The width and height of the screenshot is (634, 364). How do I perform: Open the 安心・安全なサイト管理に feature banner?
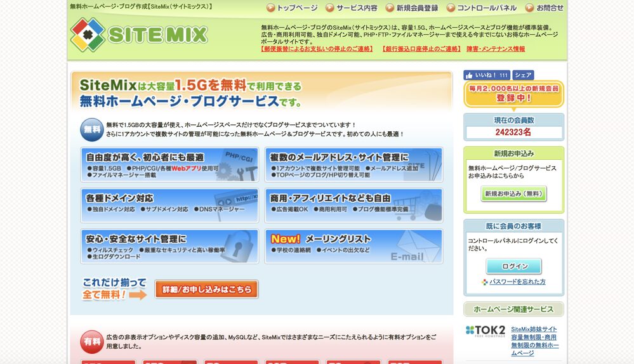coord(169,247)
